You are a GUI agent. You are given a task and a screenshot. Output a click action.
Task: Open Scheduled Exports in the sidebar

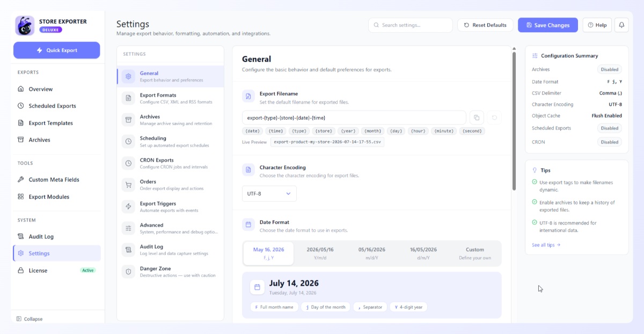[56, 106]
